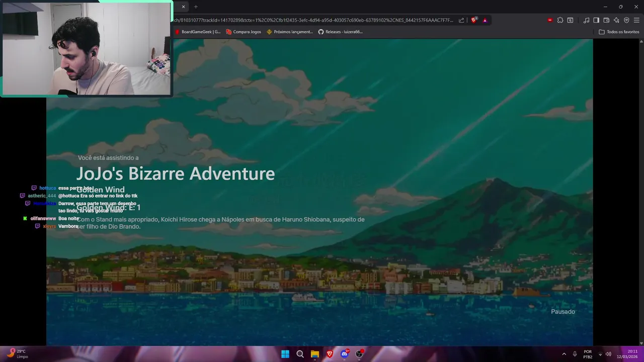Click the browser address bar URL
Screen dimensions: 644x362
click(x=313, y=20)
